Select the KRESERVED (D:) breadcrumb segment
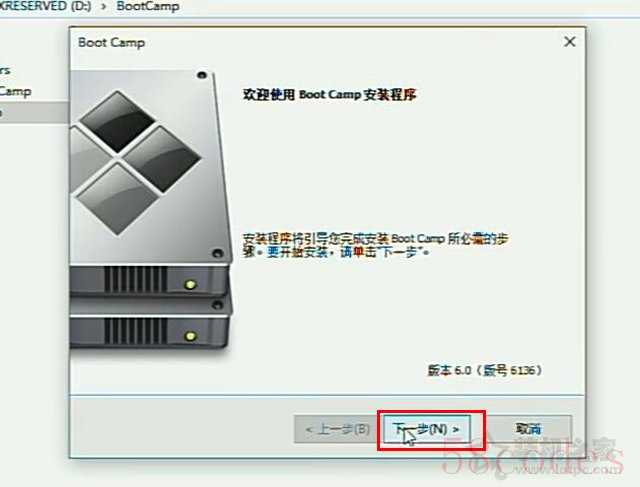The width and height of the screenshot is (640, 487). pyautogui.click(x=45, y=7)
